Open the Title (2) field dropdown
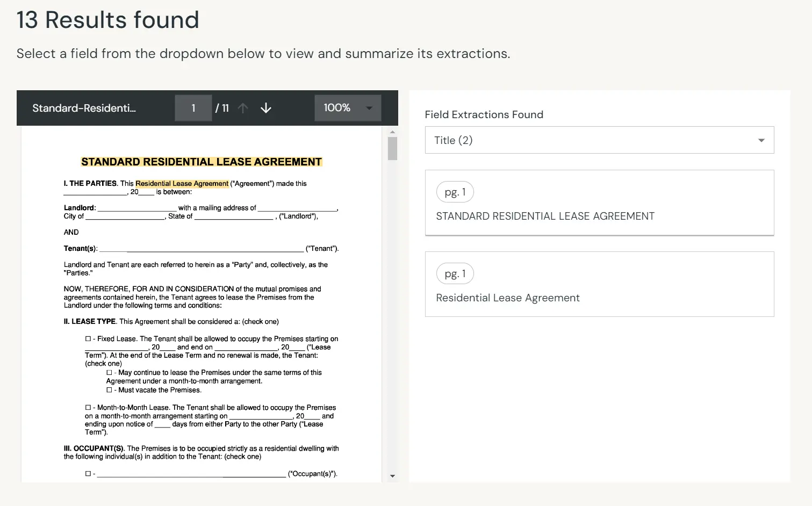 tap(599, 140)
